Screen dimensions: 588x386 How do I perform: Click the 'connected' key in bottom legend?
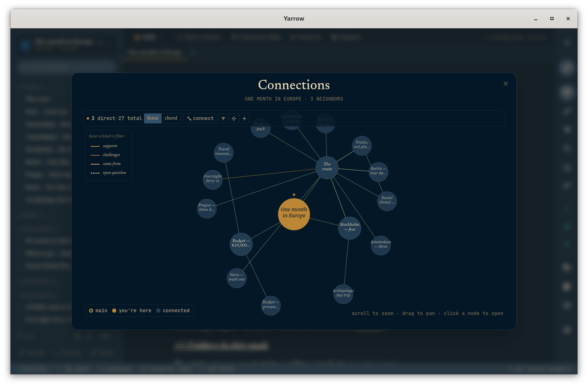[173, 311]
